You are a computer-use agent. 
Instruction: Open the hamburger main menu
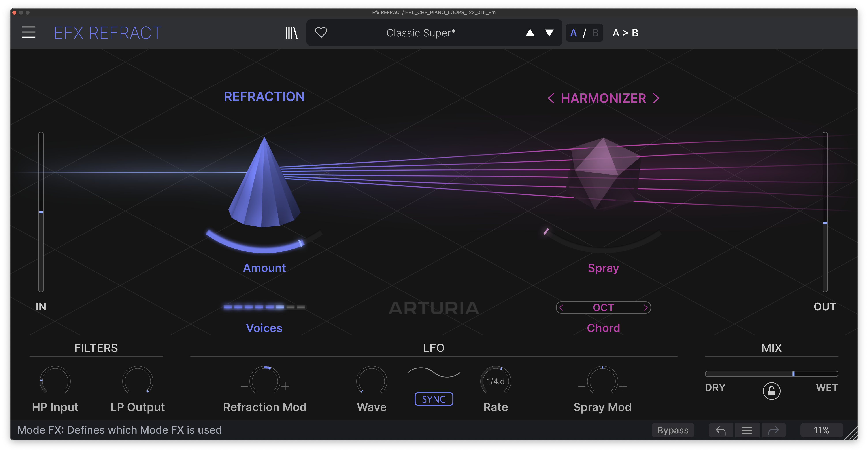[x=29, y=32]
